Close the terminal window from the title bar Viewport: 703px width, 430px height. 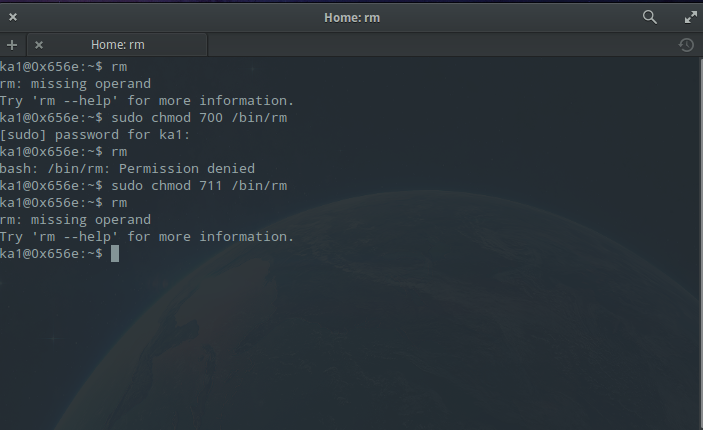(13, 17)
